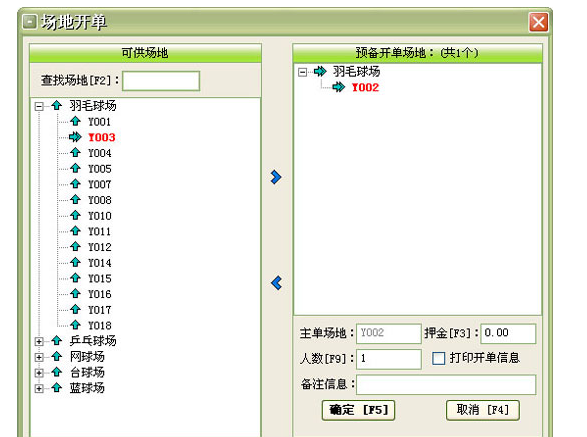Click the 预备开单场地 panel header
587x437 pixels.
click(x=417, y=53)
